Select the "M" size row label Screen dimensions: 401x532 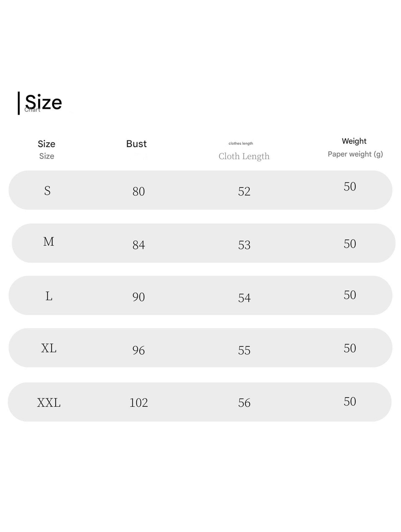(49, 241)
